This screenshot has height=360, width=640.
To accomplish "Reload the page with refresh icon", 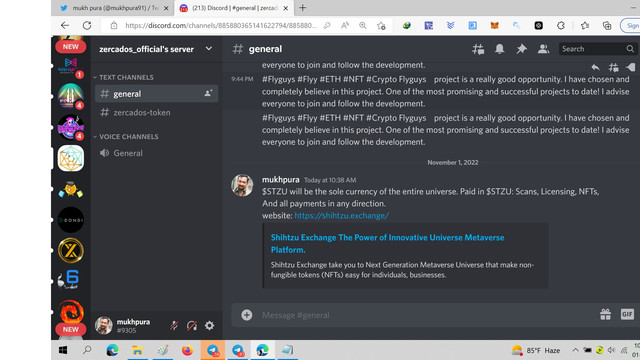I will 87,25.
